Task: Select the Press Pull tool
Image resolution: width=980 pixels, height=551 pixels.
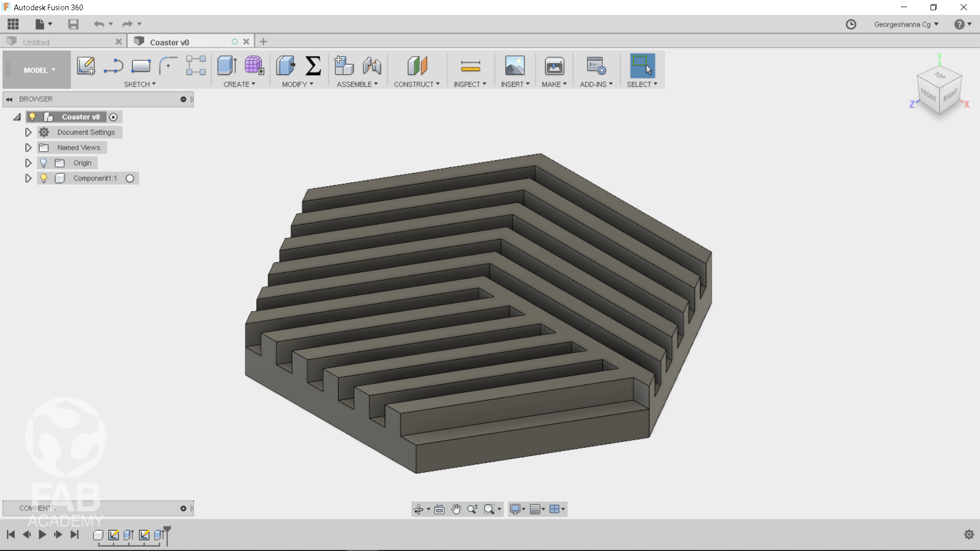Action: [286, 66]
